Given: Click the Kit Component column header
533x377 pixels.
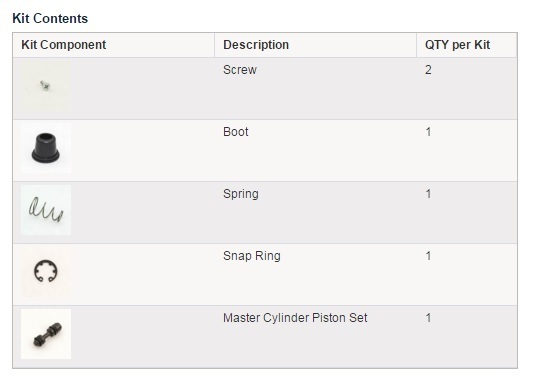Looking at the screenshot, I should coord(64,45).
